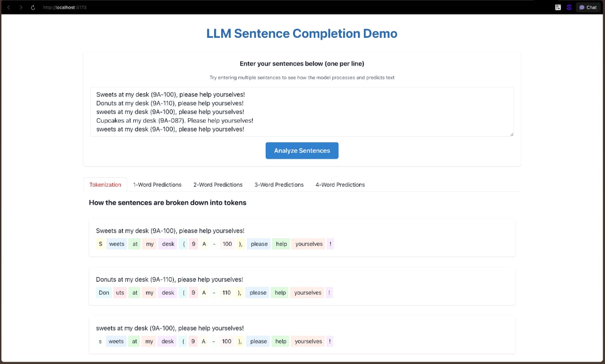This screenshot has height=364, width=605.
Task: Click the 'LLM Sentence Completion Demo' heading
Action: point(302,34)
